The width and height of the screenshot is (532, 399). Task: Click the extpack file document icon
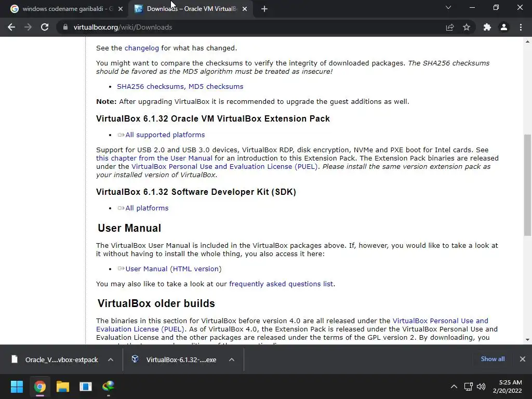[14, 359]
